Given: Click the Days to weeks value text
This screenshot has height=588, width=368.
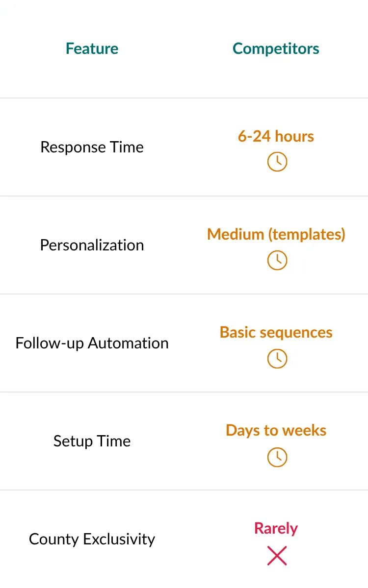Looking at the screenshot, I should click(x=276, y=430).
